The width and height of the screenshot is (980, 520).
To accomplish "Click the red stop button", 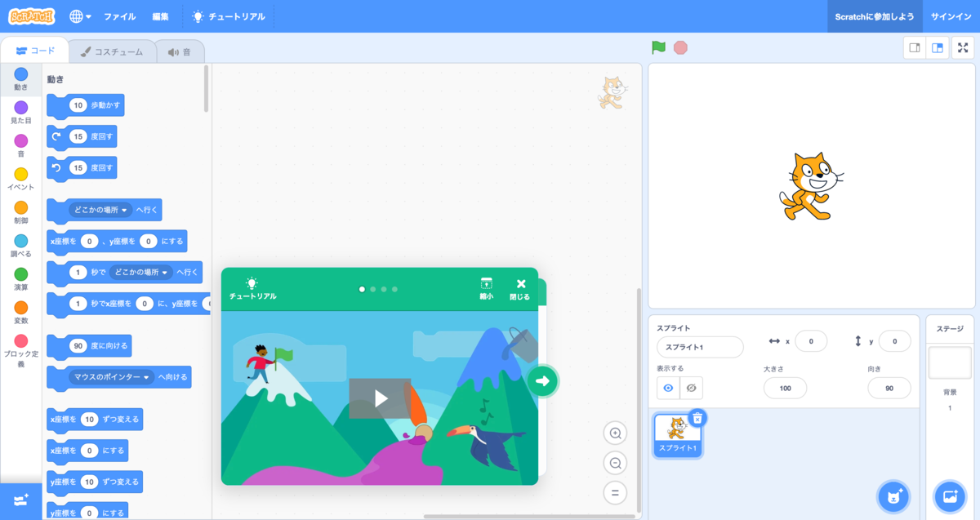I will [x=680, y=47].
